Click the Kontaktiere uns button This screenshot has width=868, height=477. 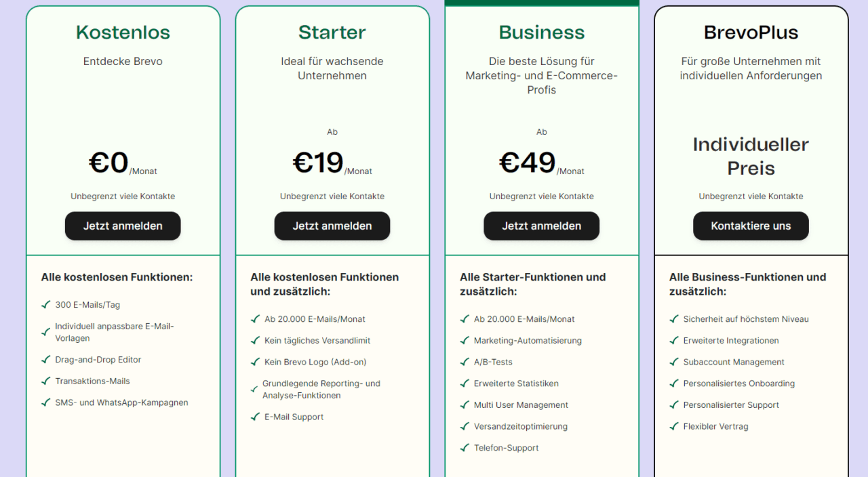click(751, 226)
